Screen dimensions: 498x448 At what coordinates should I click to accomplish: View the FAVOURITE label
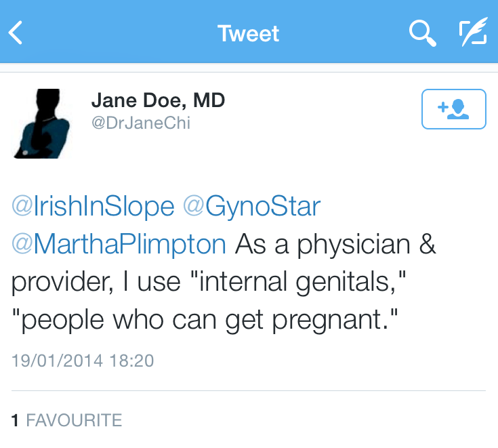pyautogui.click(x=74, y=420)
